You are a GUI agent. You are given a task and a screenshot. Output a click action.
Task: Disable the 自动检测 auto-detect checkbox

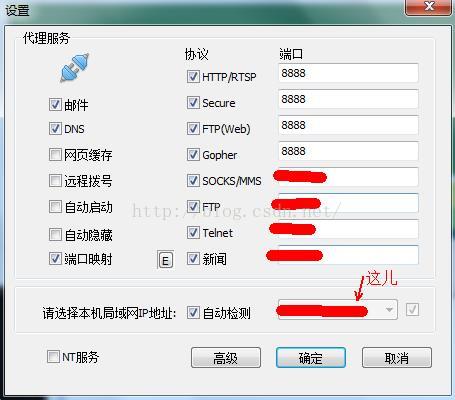pyautogui.click(x=193, y=313)
